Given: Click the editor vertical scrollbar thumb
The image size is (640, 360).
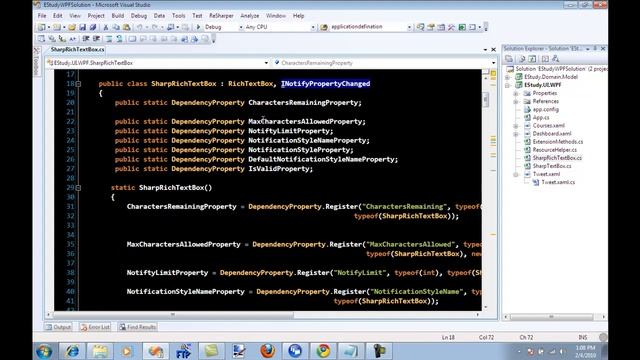Looking at the screenshot, I should [486, 99].
